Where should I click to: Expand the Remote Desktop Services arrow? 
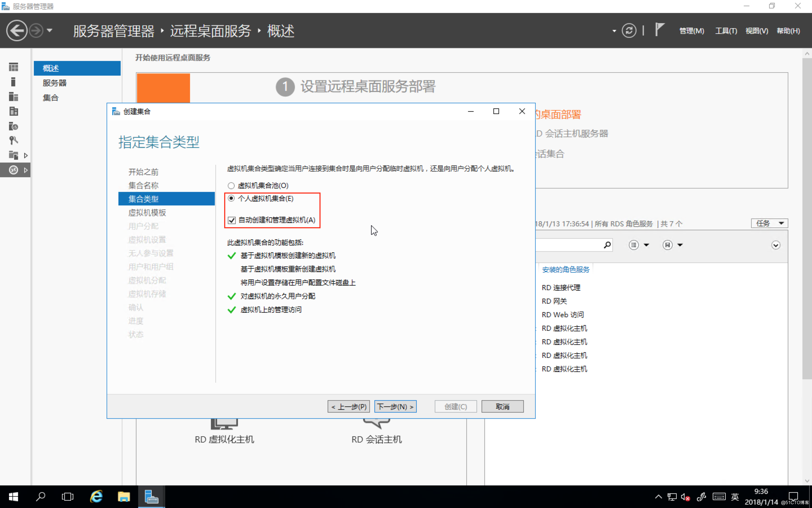point(26,170)
